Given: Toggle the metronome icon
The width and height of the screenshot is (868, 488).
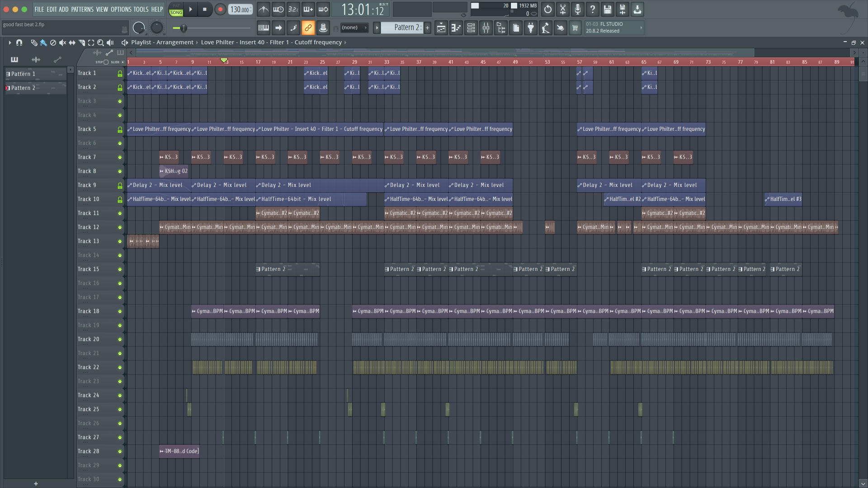Looking at the screenshot, I should (264, 9).
